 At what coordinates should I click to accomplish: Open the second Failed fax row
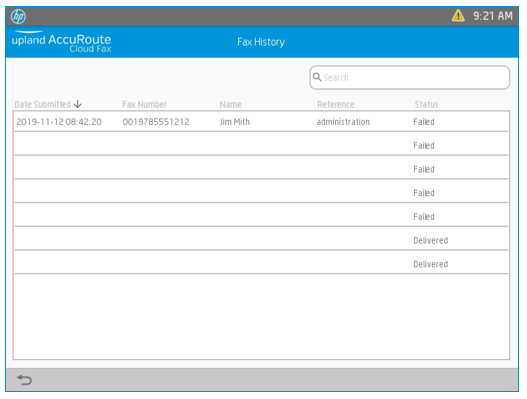point(261,144)
